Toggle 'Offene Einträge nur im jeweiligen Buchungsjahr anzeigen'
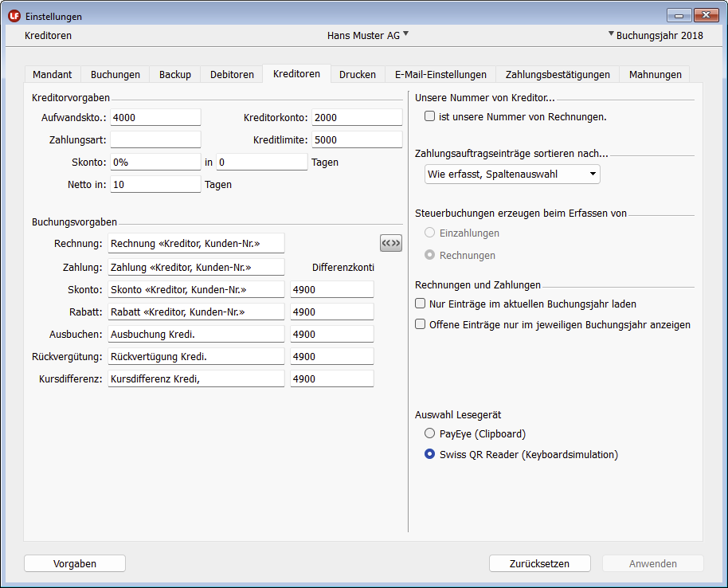 tap(421, 324)
